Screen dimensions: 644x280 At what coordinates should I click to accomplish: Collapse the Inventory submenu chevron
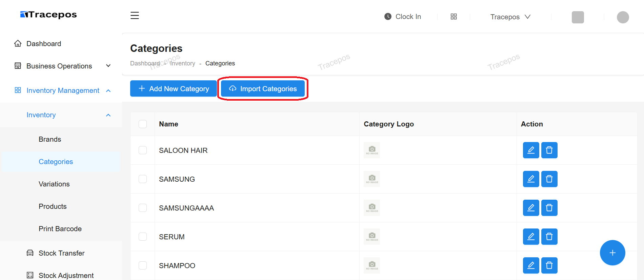point(108,115)
